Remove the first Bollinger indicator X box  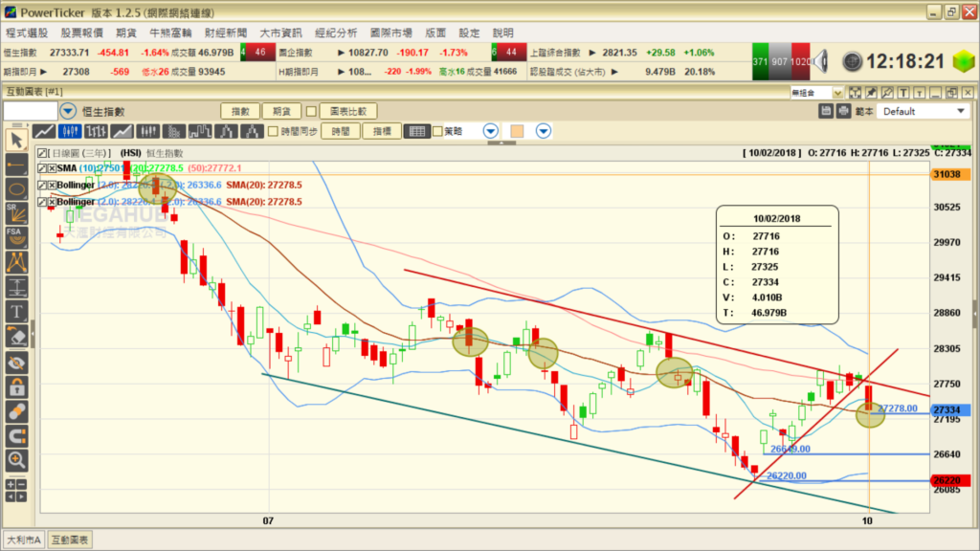coord(53,185)
